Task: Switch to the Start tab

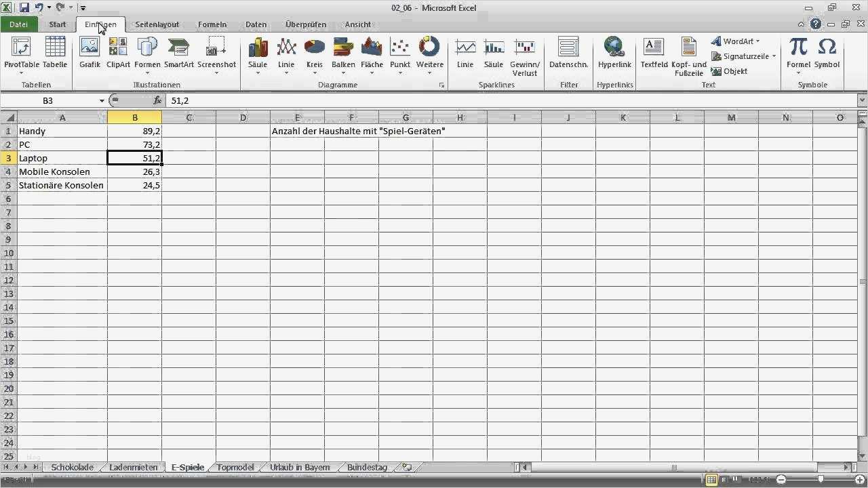Action: (58, 24)
